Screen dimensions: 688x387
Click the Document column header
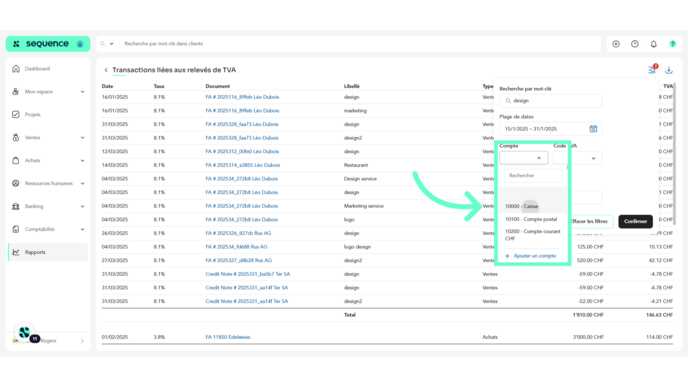click(218, 86)
